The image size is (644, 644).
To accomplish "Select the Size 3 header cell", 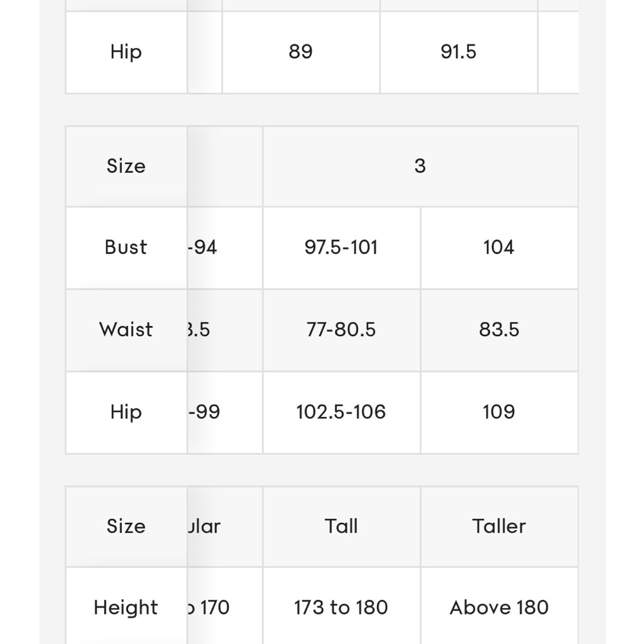I will point(420,166).
